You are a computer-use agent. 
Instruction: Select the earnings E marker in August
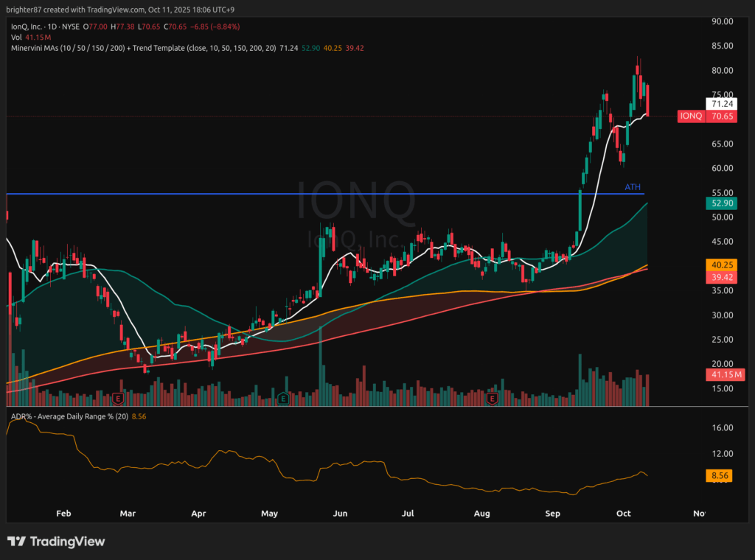point(492,399)
